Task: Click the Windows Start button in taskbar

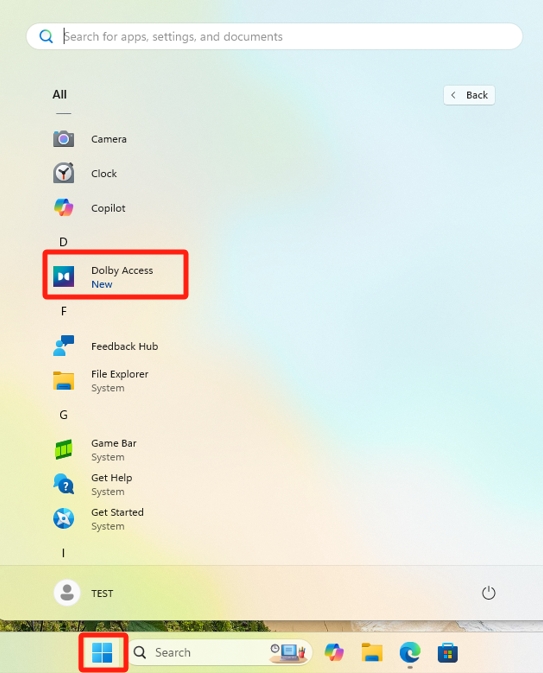Action: (102, 652)
